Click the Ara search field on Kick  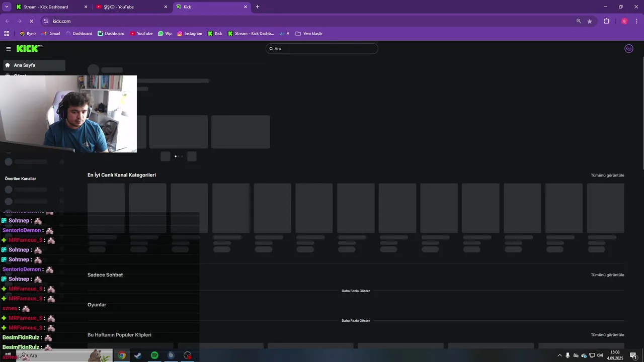click(322, 49)
